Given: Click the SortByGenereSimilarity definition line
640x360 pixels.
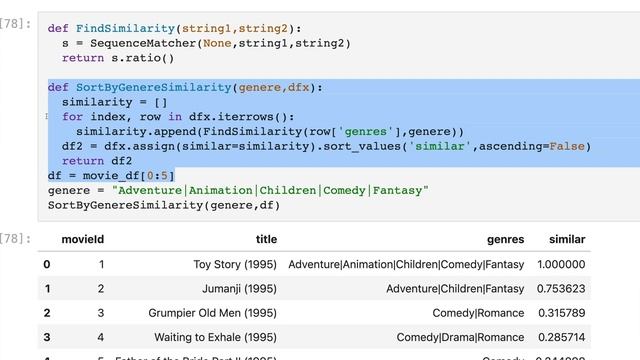Looking at the screenshot, I should pyautogui.click(x=185, y=87).
